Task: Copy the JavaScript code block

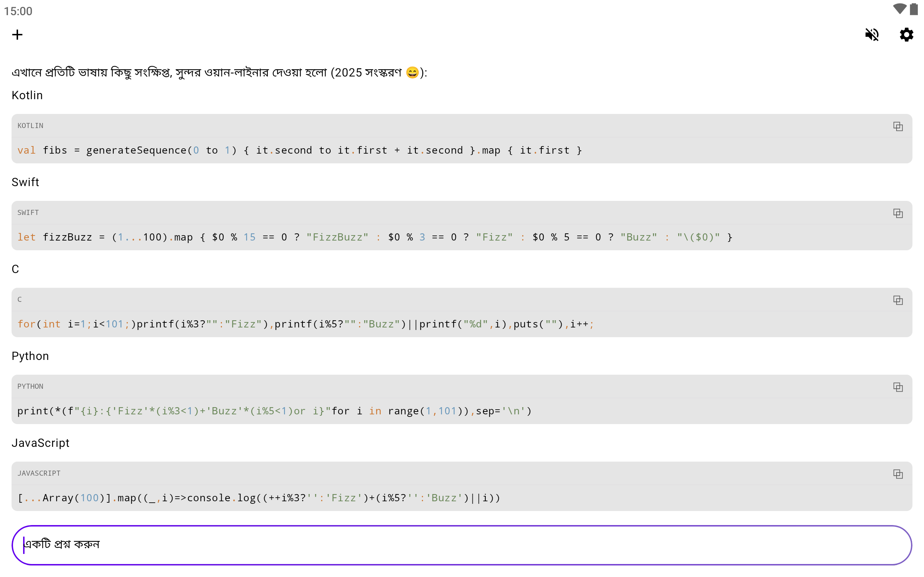Action: [898, 474]
